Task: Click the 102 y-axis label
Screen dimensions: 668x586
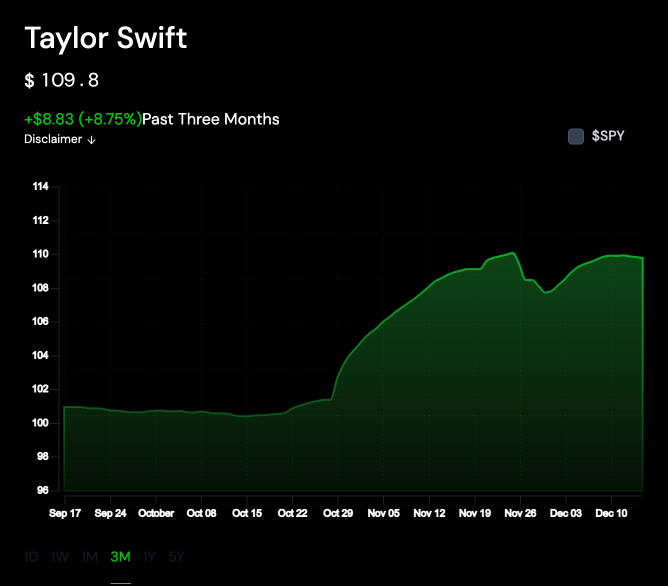Action: (41, 389)
